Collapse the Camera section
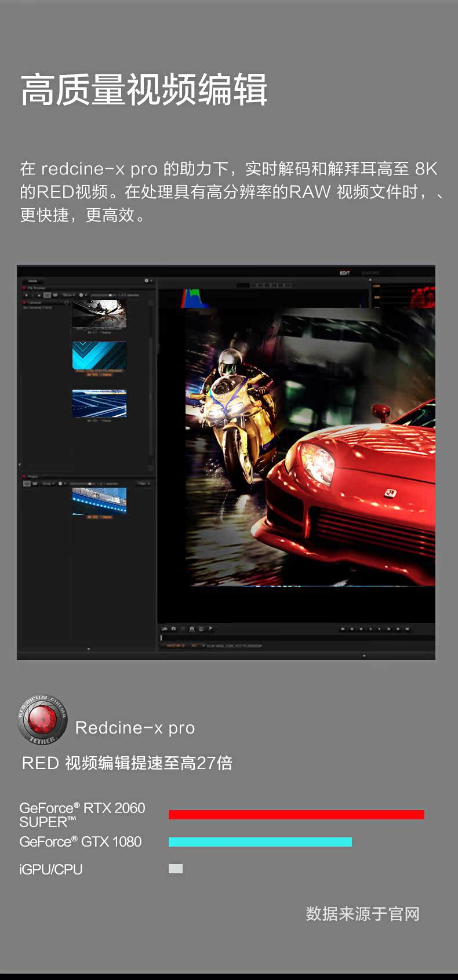This screenshot has width=458, height=980. [x=24, y=302]
